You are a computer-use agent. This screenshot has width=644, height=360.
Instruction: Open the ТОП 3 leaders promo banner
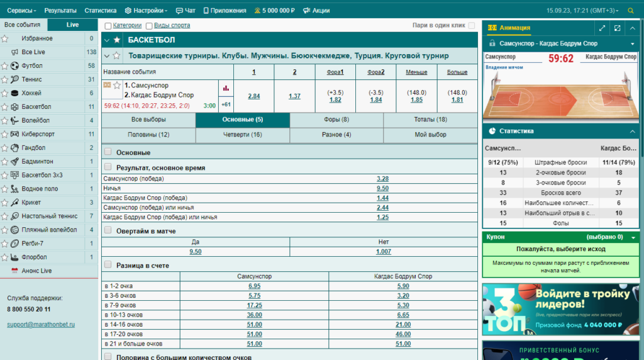tap(560, 309)
